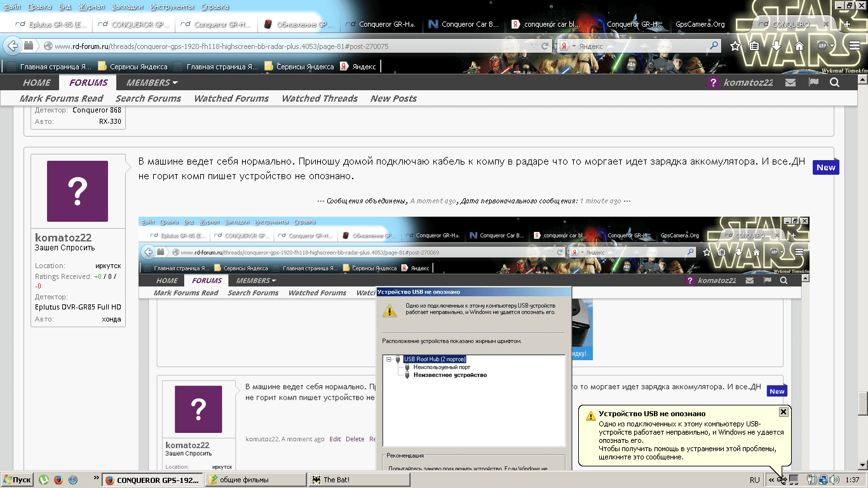Open the Firefox hamburger menu
Image resolution: width=868 pixels, height=488 pixels.
(x=855, y=46)
